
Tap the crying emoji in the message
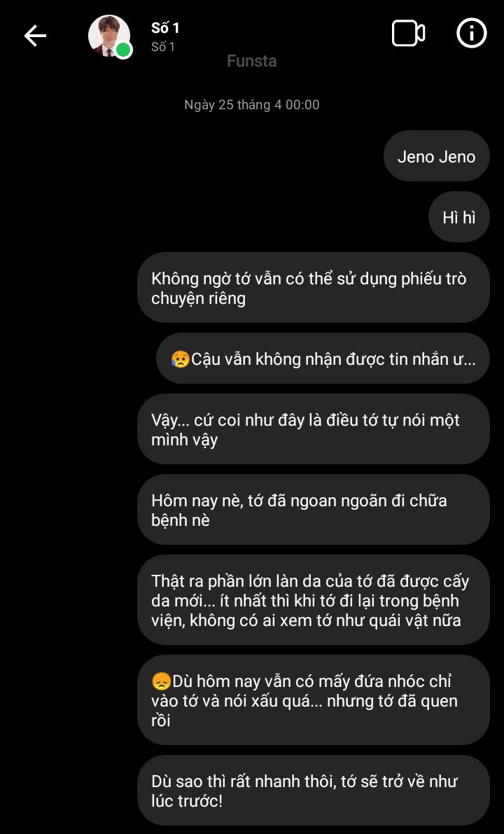point(180,359)
